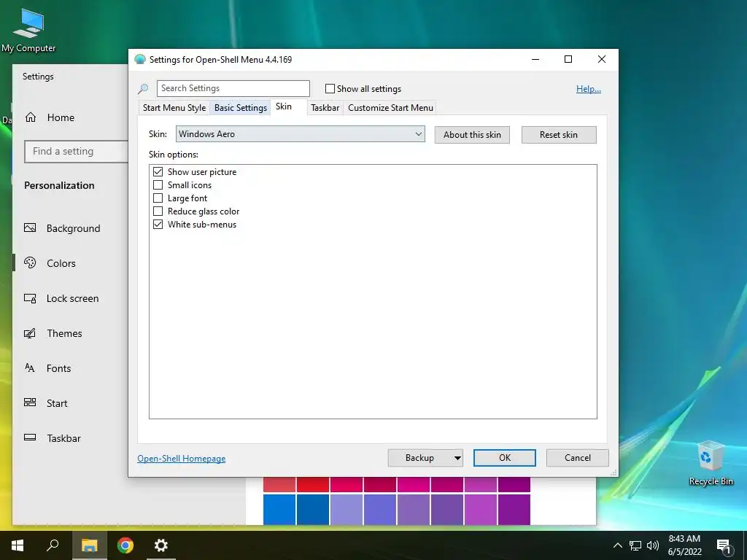The image size is (747, 560).
Task: Click the Home icon in Settings window
Action: [31, 117]
